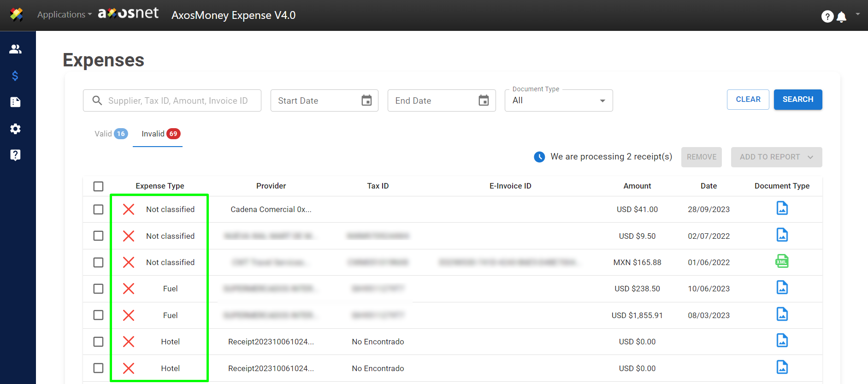Open notifications bell in top bar
The width and height of the screenshot is (868, 384).
(841, 17)
